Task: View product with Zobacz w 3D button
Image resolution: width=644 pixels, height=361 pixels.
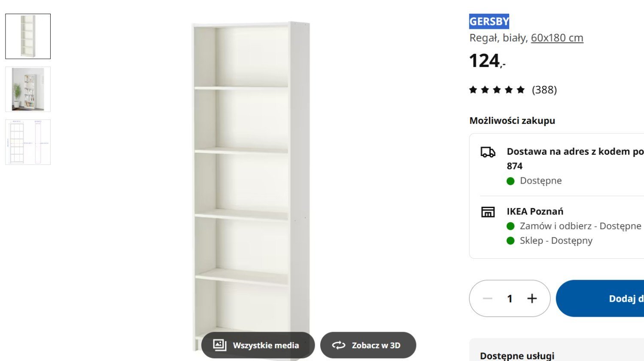Action: coord(368,345)
